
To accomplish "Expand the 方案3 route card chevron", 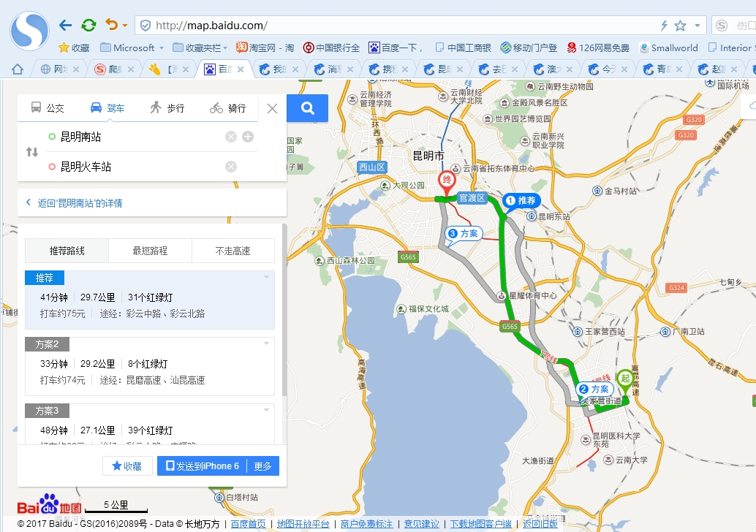I will [x=266, y=410].
